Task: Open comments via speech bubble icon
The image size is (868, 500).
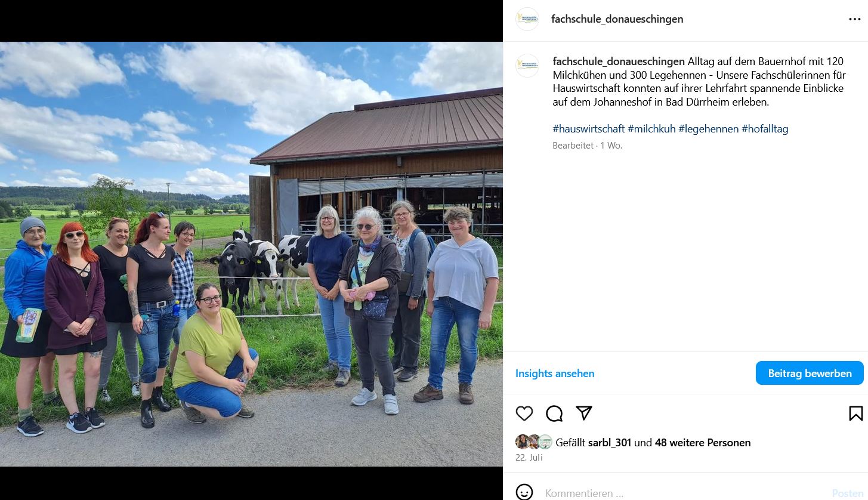Action: (554, 413)
